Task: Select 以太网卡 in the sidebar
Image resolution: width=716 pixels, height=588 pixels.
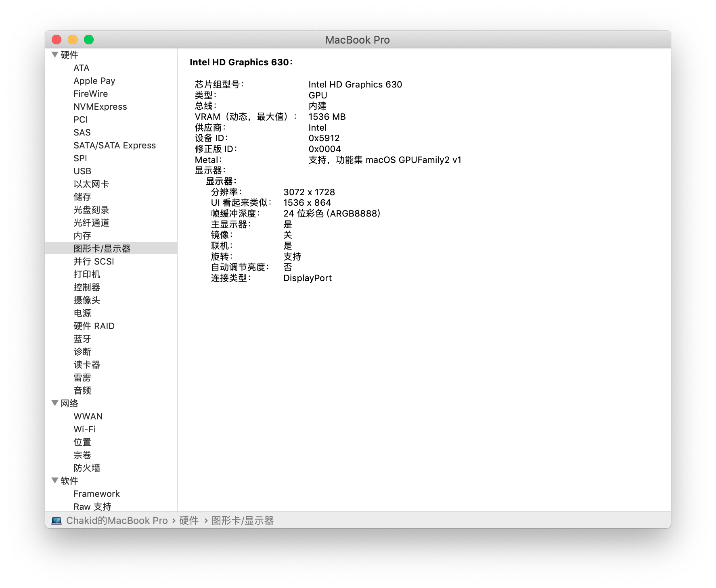Action: pyautogui.click(x=91, y=184)
